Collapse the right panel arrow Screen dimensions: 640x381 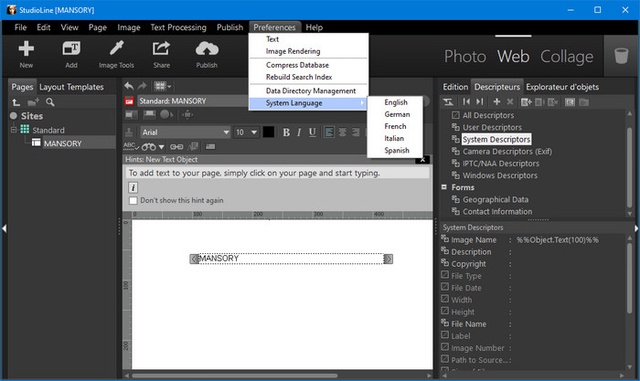point(636,228)
